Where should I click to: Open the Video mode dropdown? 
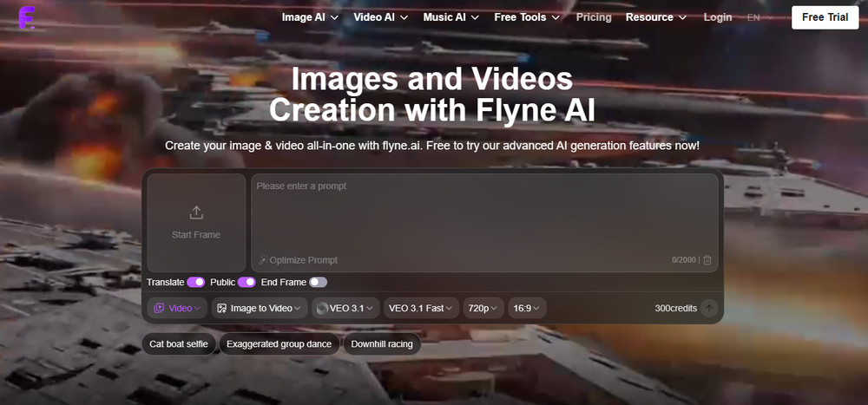point(177,308)
